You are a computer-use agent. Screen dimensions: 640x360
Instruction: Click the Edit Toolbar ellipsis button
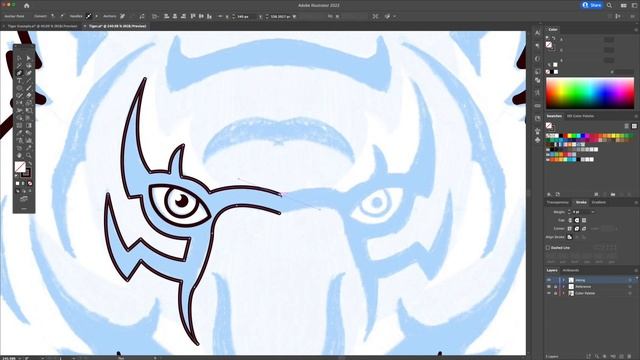tap(24, 209)
